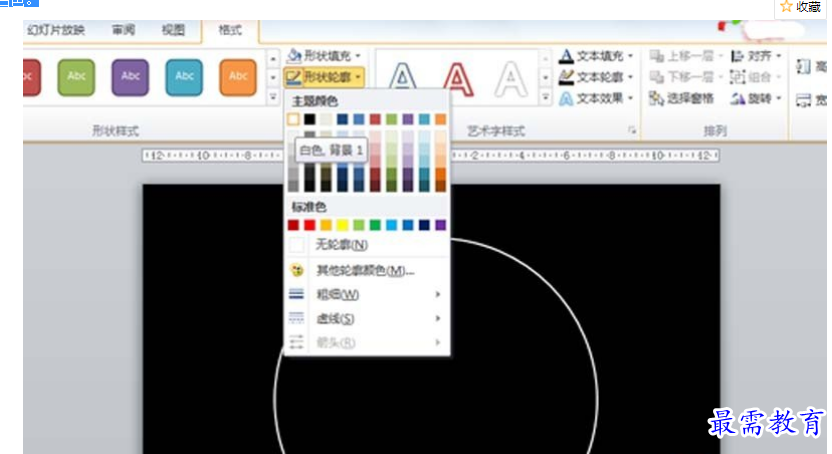Pick black theme color swatch

[309, 119]
